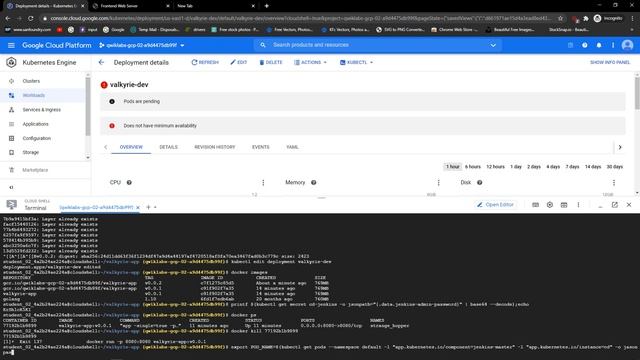
Task: Open Cloud Shell settings gear
Action: [x=550, y=205]
